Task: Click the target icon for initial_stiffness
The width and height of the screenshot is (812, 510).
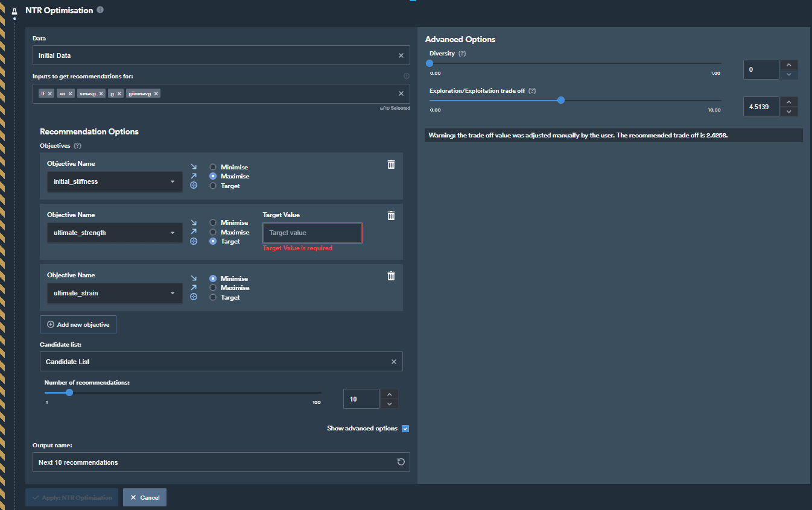Action: [x=194, y=186]
